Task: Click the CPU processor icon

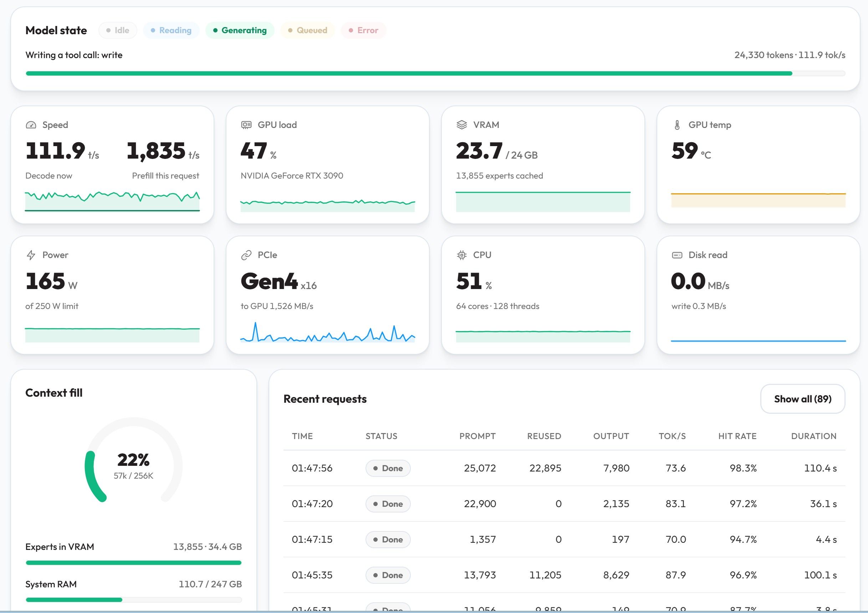Action: click(x=461, y=255)
